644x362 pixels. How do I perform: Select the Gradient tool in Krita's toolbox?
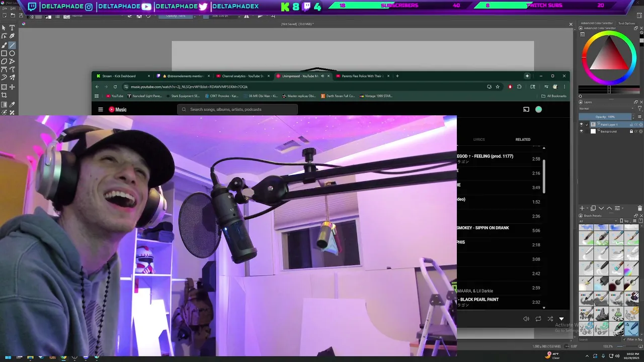coord(4,105)
